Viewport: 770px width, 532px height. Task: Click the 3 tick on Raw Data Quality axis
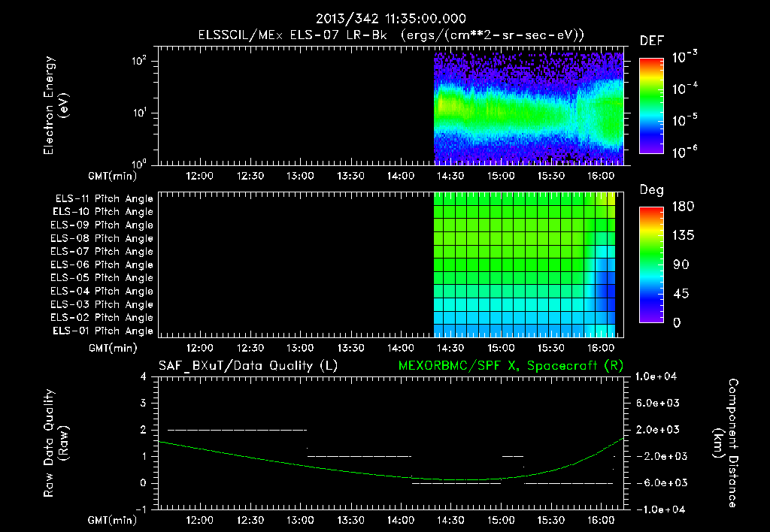tap(144, 404)
